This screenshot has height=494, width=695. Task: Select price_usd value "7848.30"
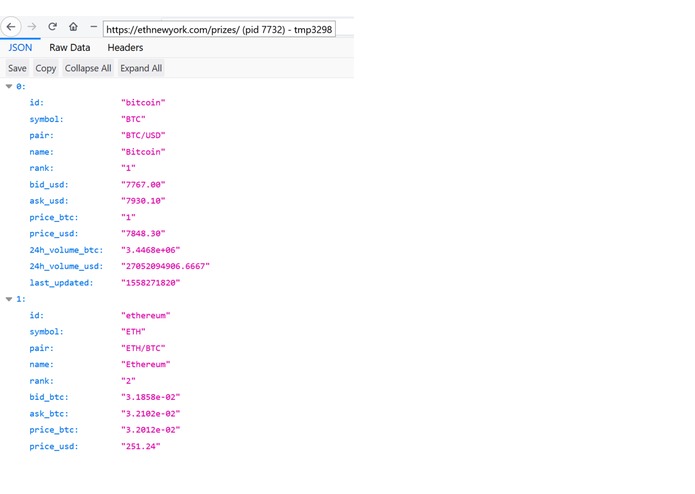(143, 233)
